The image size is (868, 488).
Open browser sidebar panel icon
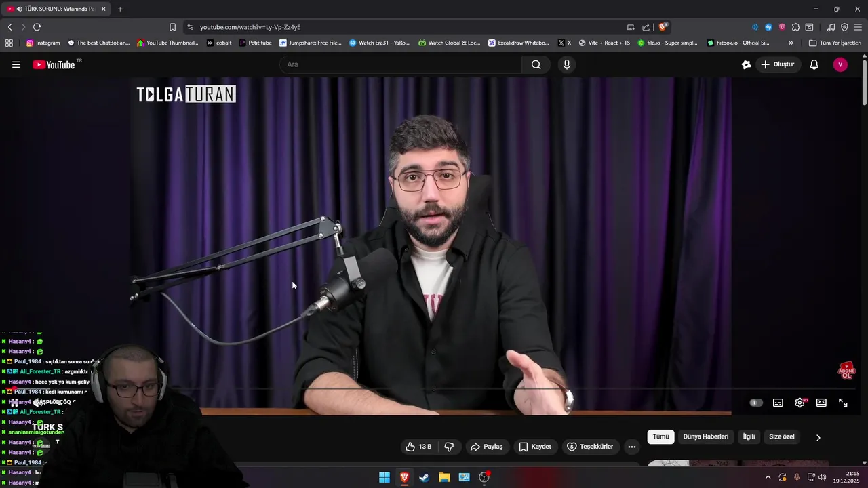pos(809,27)
